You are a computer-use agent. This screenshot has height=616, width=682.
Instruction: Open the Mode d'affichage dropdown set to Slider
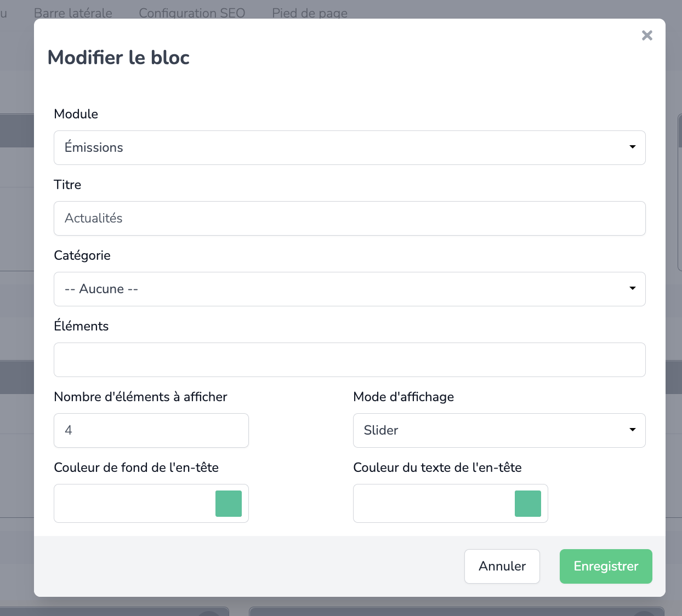coord(499,430)
